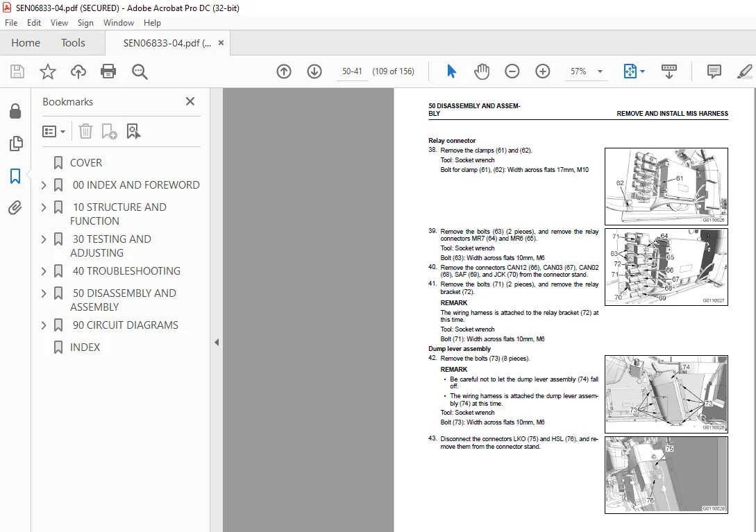Click 'REMOVE AND INSTALL MIS HARNESS' header text
Screen dimensions: 756x532
672,114
